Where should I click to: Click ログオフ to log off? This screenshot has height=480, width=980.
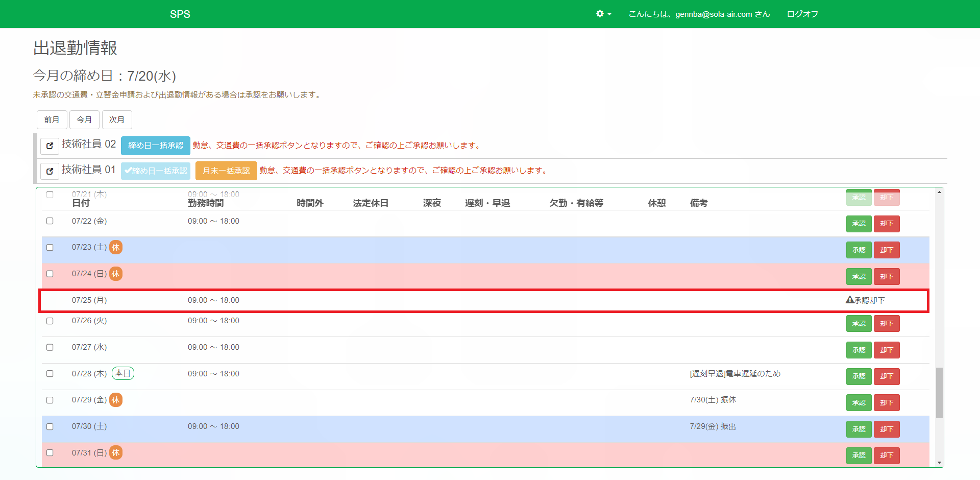pyautogui.click(x=802, y=14)
